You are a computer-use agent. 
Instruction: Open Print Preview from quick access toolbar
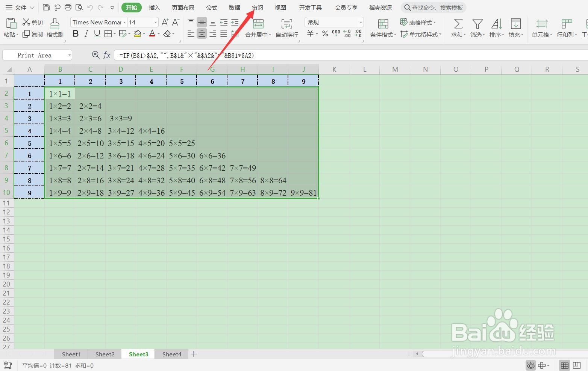pyautogui.click(x=79, y=8)
